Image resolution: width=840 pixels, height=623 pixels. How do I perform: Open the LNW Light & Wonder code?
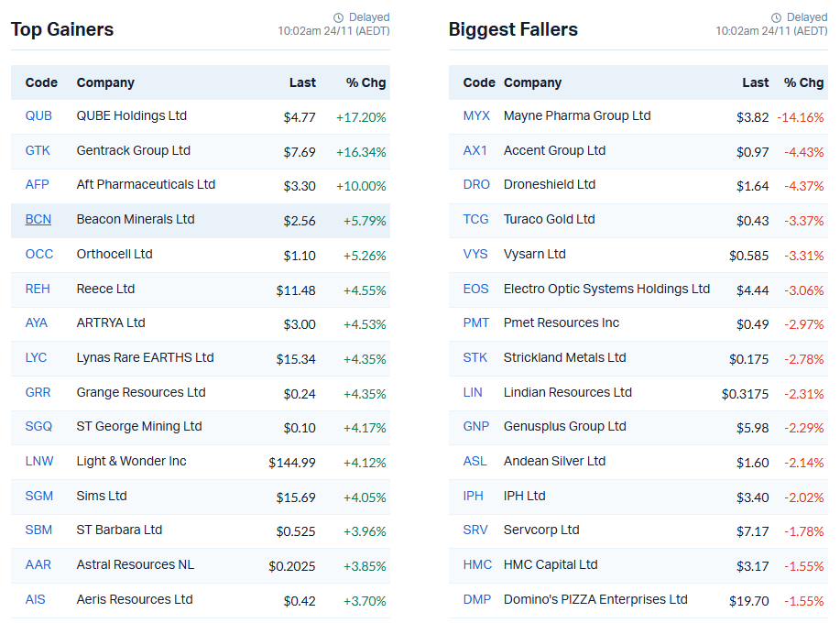click(39, 461)
